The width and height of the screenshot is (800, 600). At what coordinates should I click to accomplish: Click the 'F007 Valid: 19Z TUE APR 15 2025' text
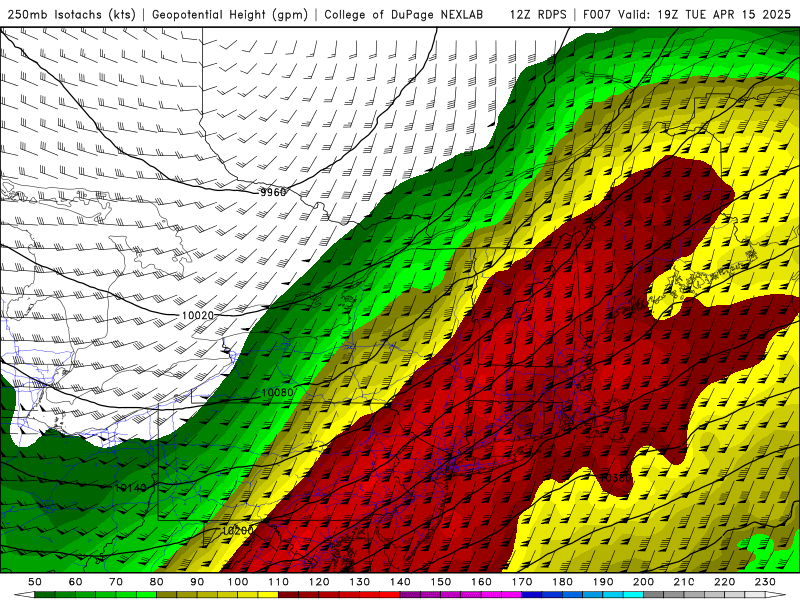(x=686, y=15)
